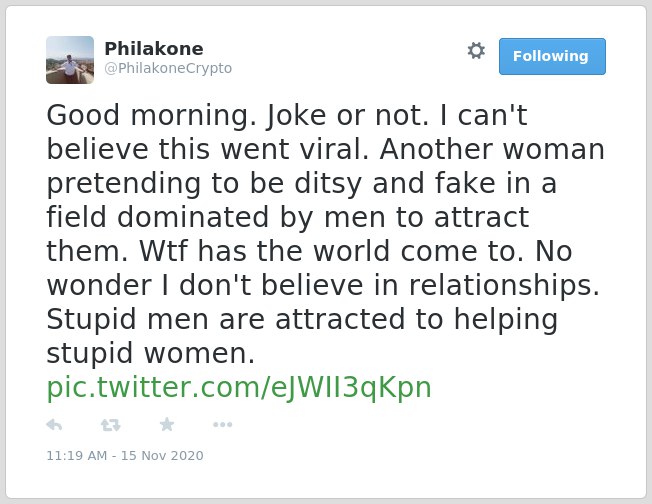Image resolution: width=652 pixels, height=504 pixels.
Task: Open the more options ellipsis
Action: [x=222, y=425]
